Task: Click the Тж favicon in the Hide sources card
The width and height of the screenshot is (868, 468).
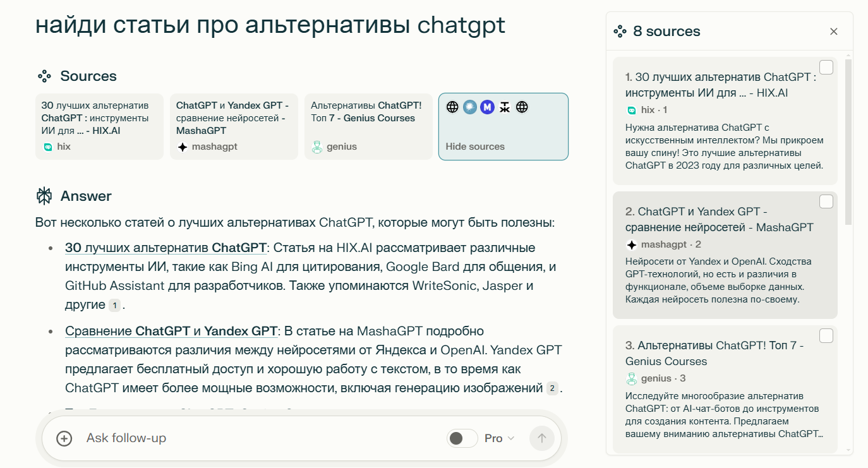Action: pyautogui.click(x=504, y=107)
